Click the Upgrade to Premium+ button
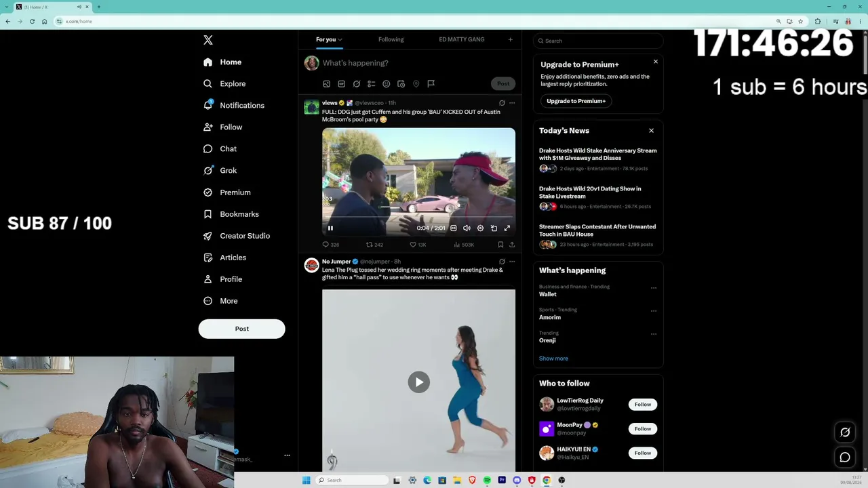The image size is (868, 488). pyautogui.click(x=576, y=101)
